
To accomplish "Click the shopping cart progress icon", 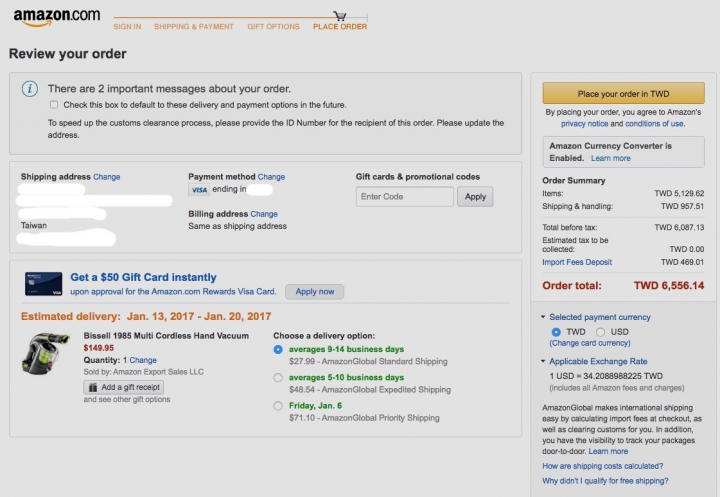I will 340,16.
